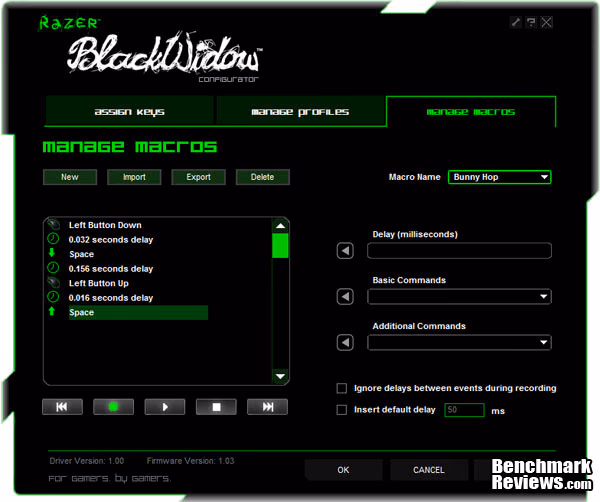600x502 pixels.
Task: Click the Delay (milliseconds) input field
Action: coord(459,251)
